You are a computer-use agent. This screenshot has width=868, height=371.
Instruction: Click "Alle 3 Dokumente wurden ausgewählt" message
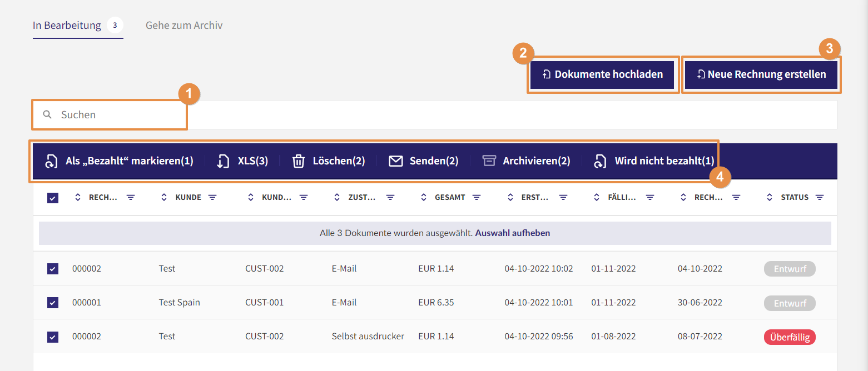click(x=396, y=233)
